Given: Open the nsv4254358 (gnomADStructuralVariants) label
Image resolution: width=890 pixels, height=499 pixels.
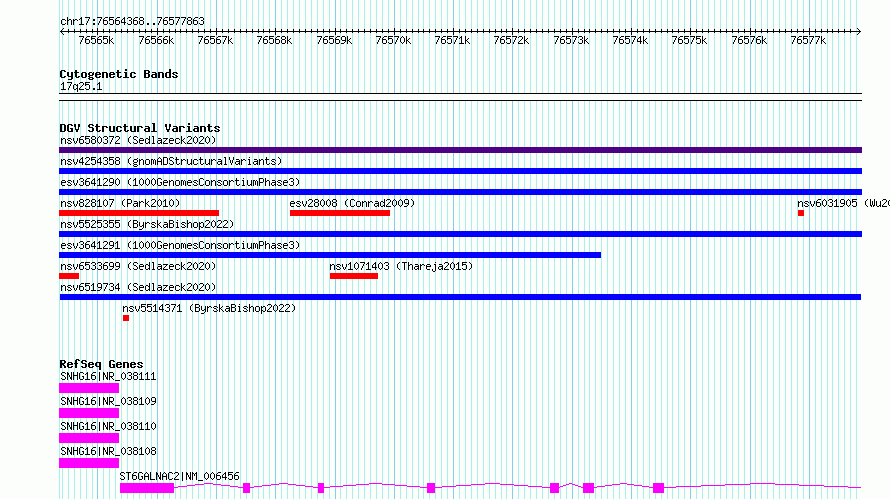Looking at the screenshot, I should (171, 161).
